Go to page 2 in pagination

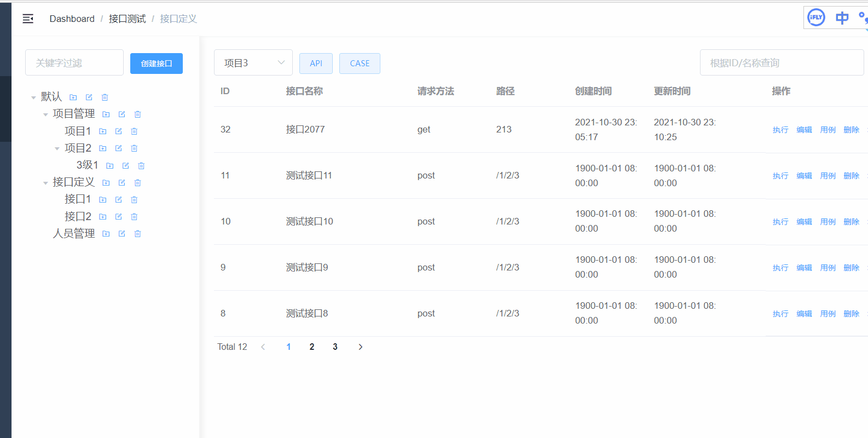(x=312, y=347)
